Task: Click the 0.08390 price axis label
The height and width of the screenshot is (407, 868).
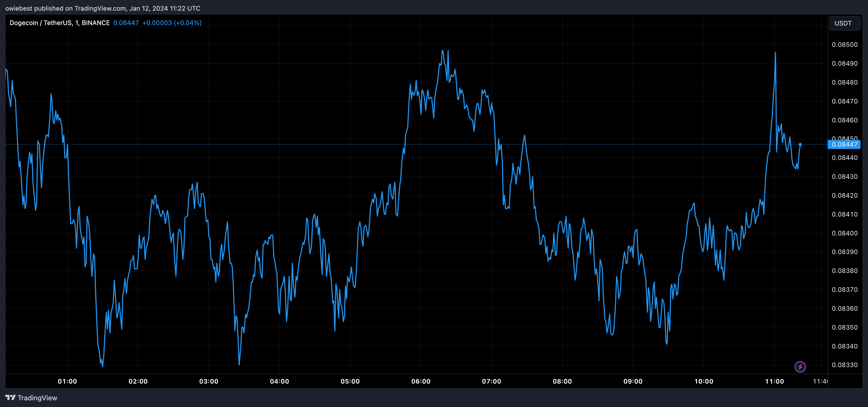Action: click(x=845, y=252)
